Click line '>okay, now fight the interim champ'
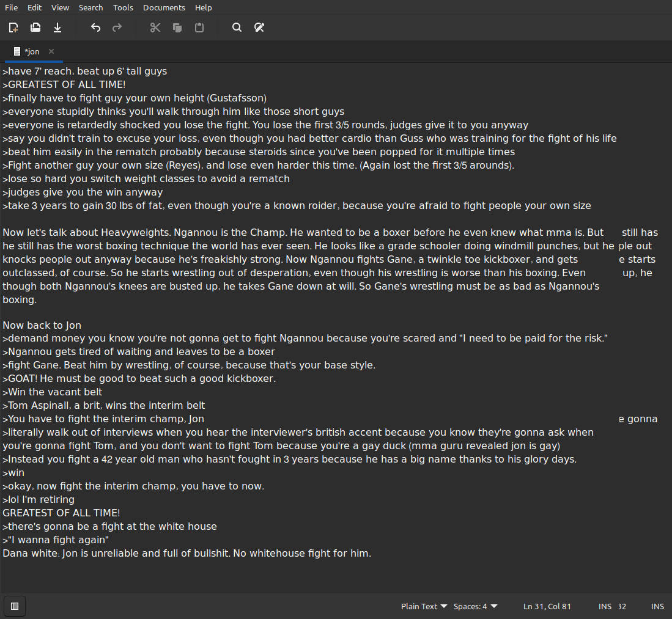This screenshot has height=619, width=672. pyautogui.click(x=133, y=486)
